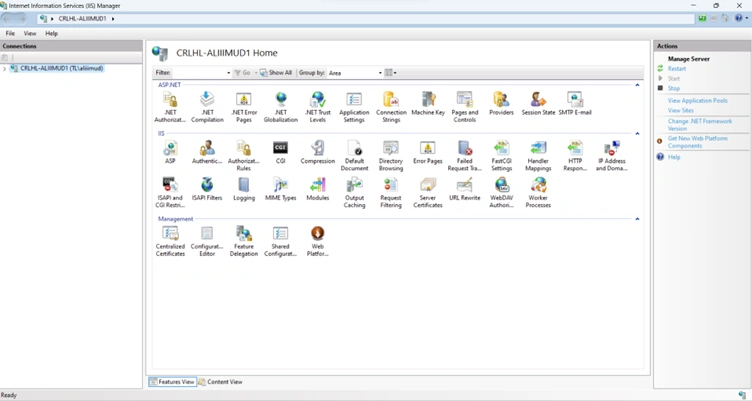Open Server Certificates feature

point(428,192)
